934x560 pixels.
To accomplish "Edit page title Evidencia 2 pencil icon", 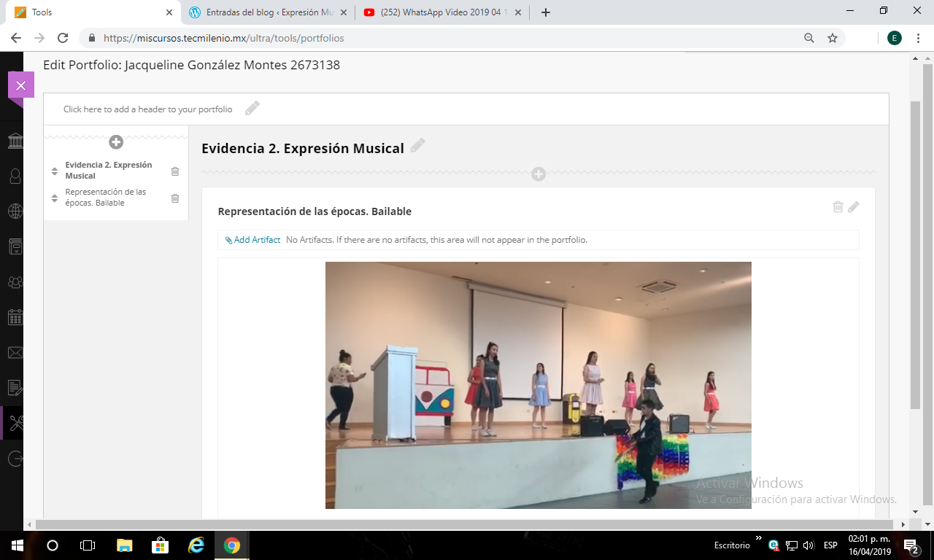I will pos(417,146).
